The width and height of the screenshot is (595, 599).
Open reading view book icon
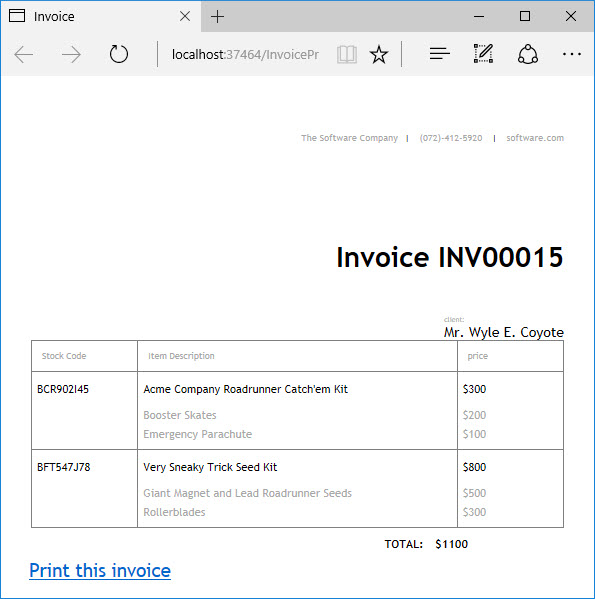347,54
